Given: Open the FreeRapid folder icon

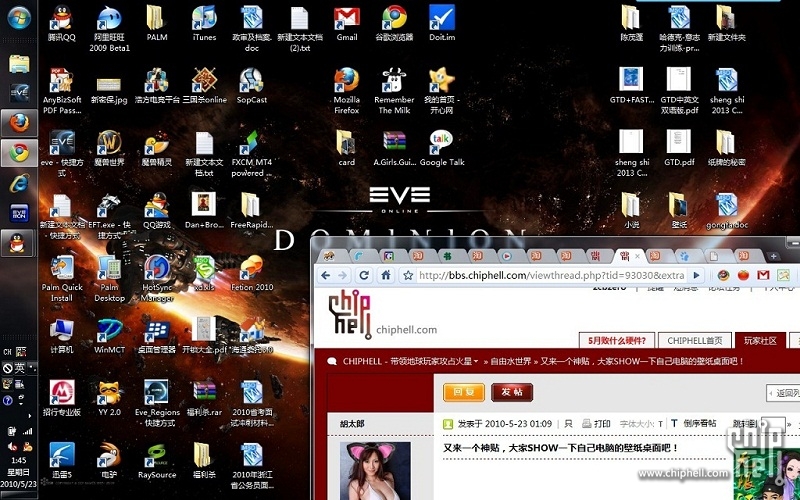Looking at the screenshot, I should 252,211.
